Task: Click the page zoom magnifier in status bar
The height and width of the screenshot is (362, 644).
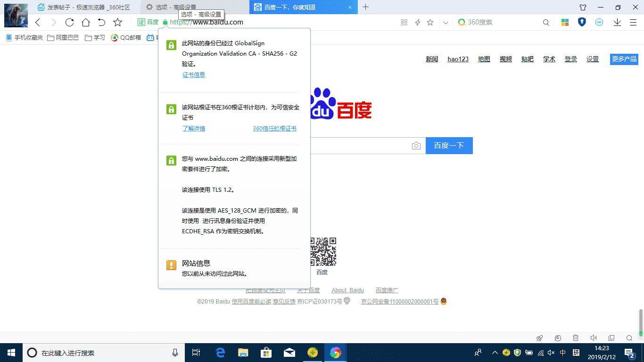Action: coord(629,337)
